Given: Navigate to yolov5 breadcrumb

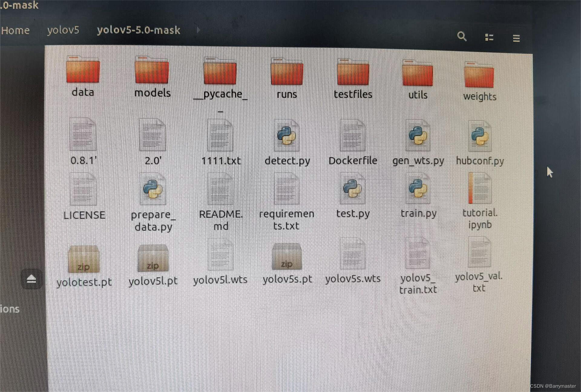Looking at the screenshot, I should tap(63, 30).
